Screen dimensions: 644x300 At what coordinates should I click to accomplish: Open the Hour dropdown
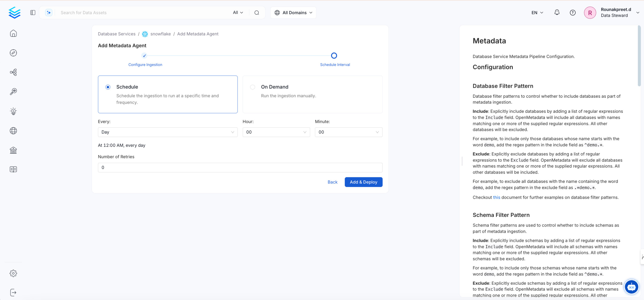(276, 132)
